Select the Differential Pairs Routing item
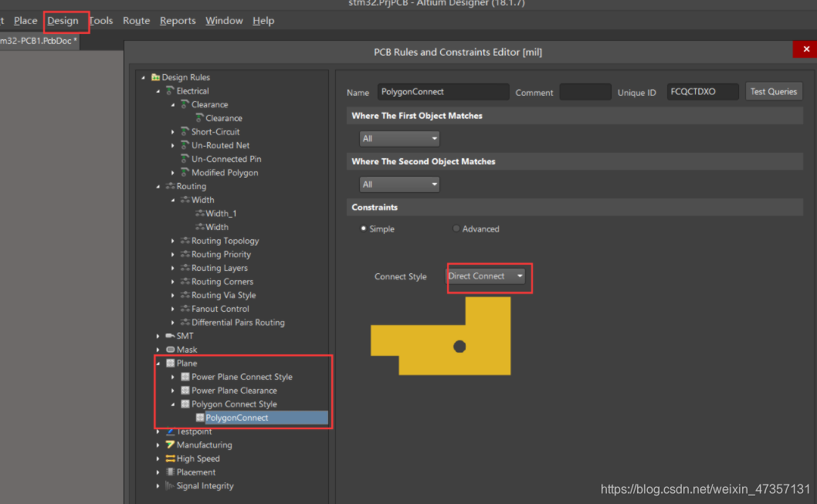This screenshot has width=817, height=504. click(238, 323)
